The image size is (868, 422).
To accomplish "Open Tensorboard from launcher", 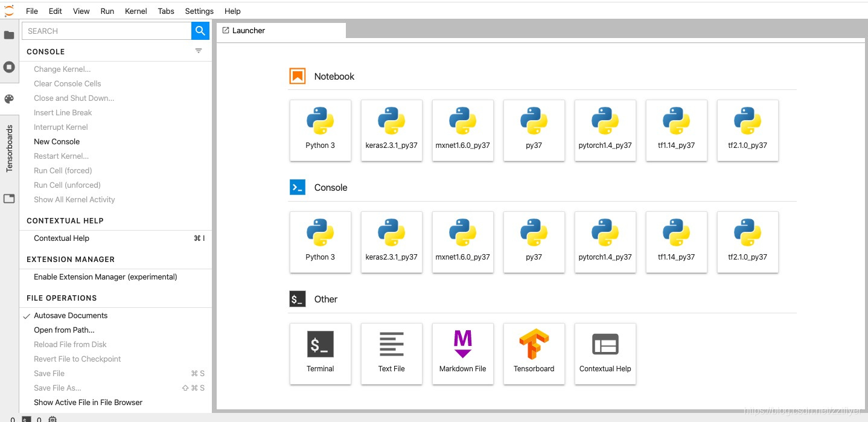I will pyautogui.click(x=534, y=354).
